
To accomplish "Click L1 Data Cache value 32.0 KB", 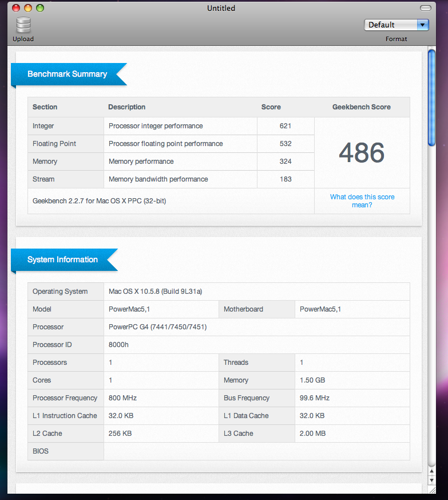I will click(x=312, y=416).
